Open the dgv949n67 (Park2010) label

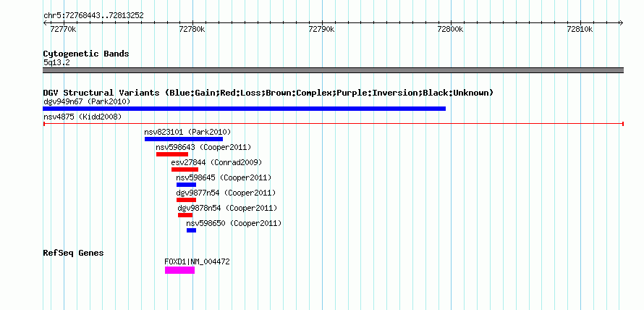[87, 101]
